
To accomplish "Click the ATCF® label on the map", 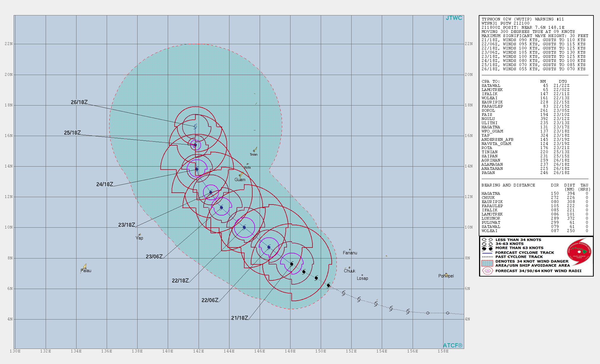I will tap(453, 345).
